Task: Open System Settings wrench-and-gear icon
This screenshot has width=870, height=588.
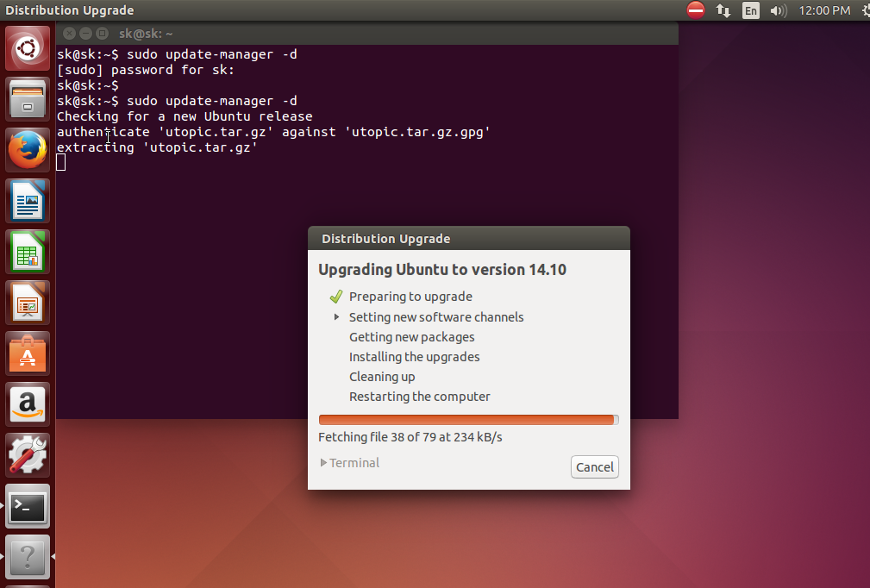Action: [x=28, y=456]
